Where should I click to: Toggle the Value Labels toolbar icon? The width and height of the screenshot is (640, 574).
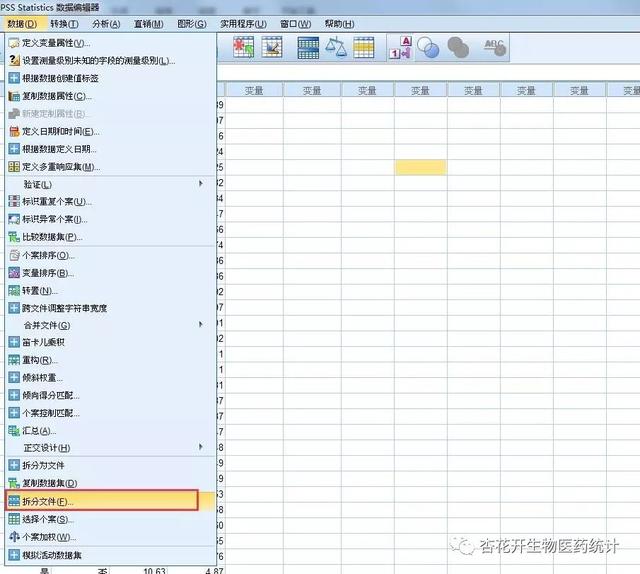400,48
